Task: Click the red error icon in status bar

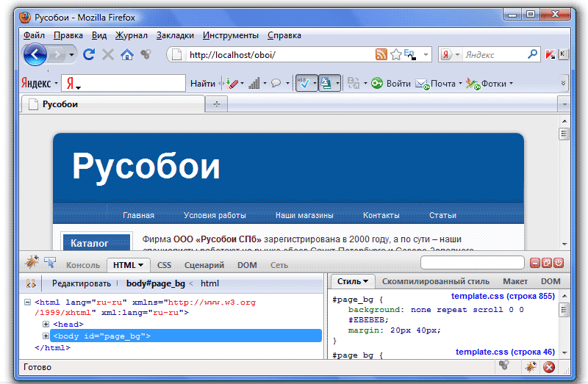Action: (x=548, y=366)
